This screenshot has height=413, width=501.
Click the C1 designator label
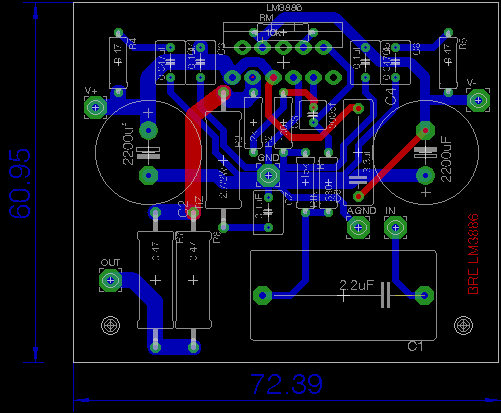coord(415,346)
